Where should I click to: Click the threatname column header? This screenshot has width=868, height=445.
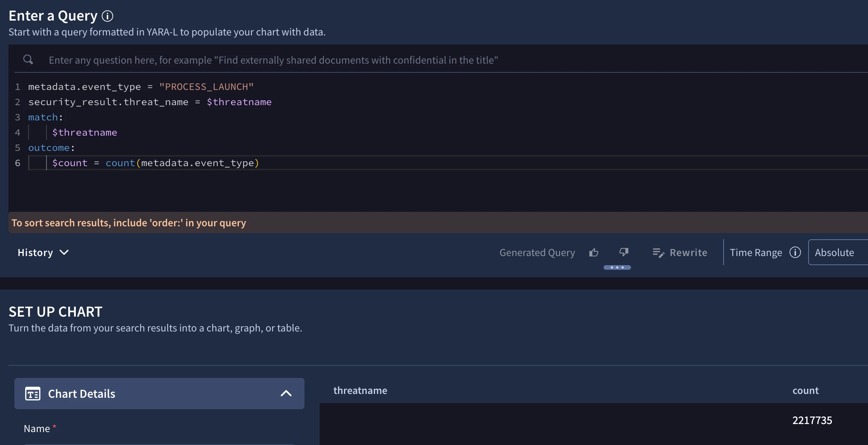(x=360, y=391)
